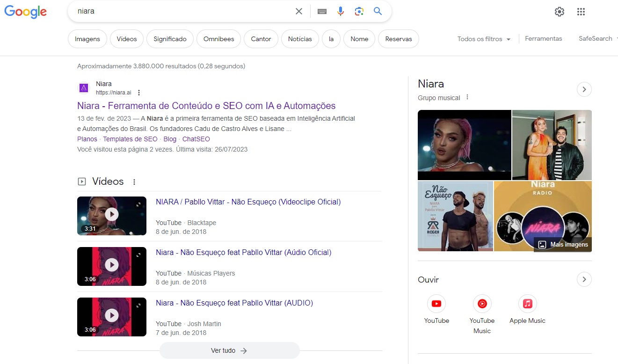Play Niara on YouTube Music

(482, 303)
